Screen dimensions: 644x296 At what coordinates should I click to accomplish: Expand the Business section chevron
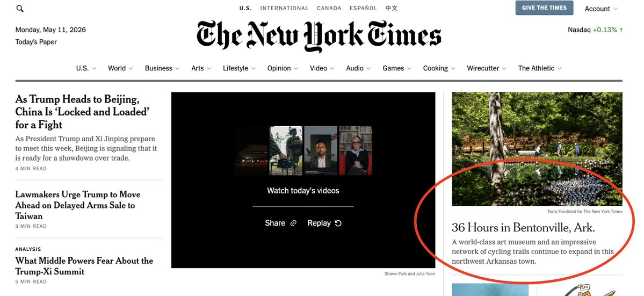177,69
